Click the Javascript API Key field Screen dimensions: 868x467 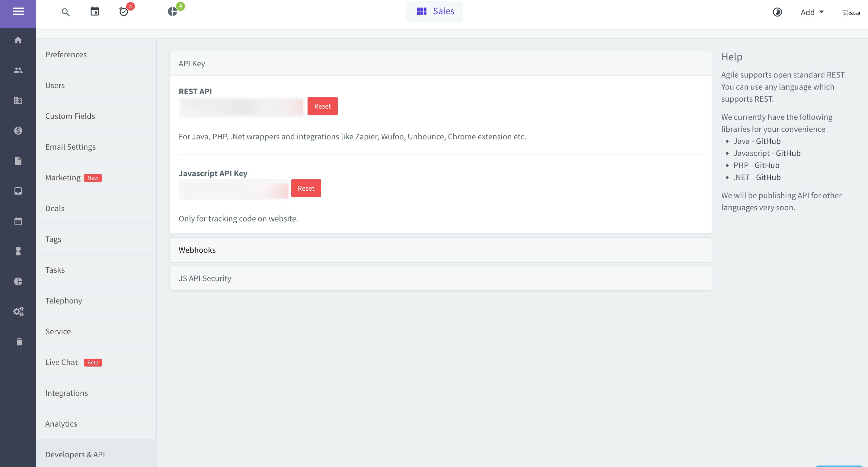[234, 189]
